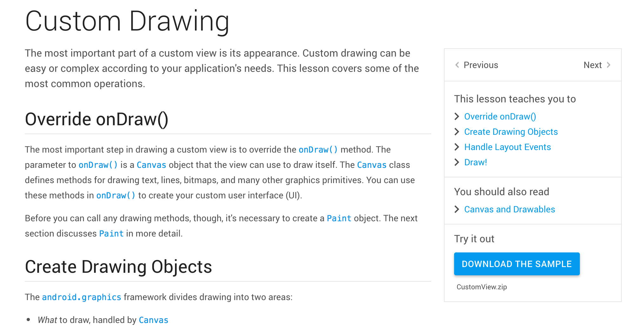Open the first onDraw() code link
The height and width of the screenshot is (330, 644).
[x=318, y=150]
